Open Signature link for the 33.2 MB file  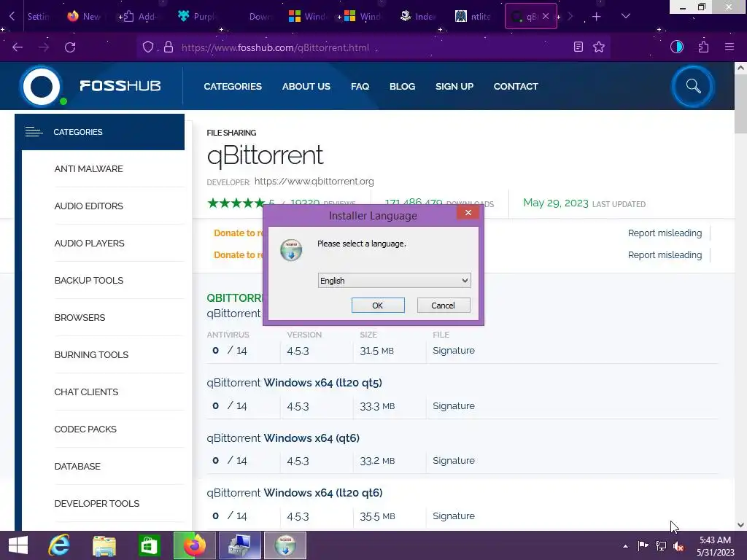tap(454, 461)
